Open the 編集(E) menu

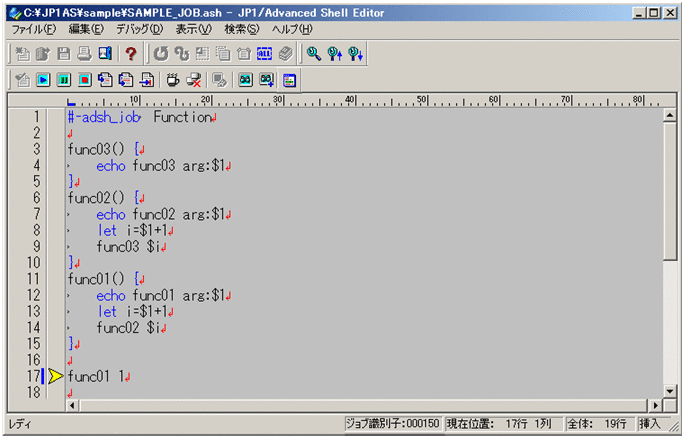(86, 29)
